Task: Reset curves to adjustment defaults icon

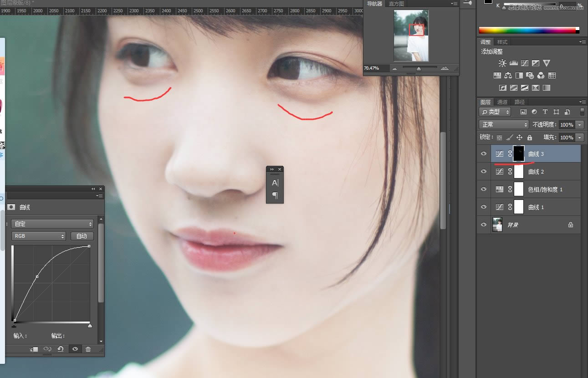Action: click(60, 349)
